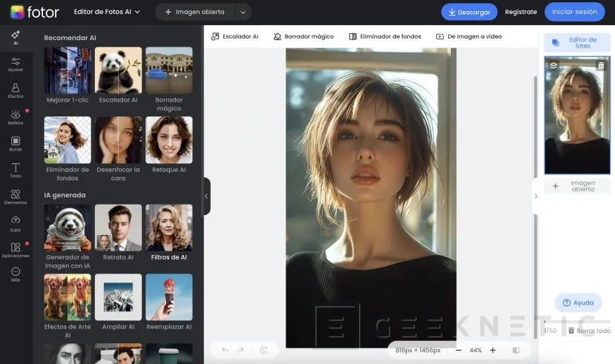The width and height of the screenshot is (615, 364).
Task: Select the portrait thumbnail in batch panel
Action: (577, 115)
